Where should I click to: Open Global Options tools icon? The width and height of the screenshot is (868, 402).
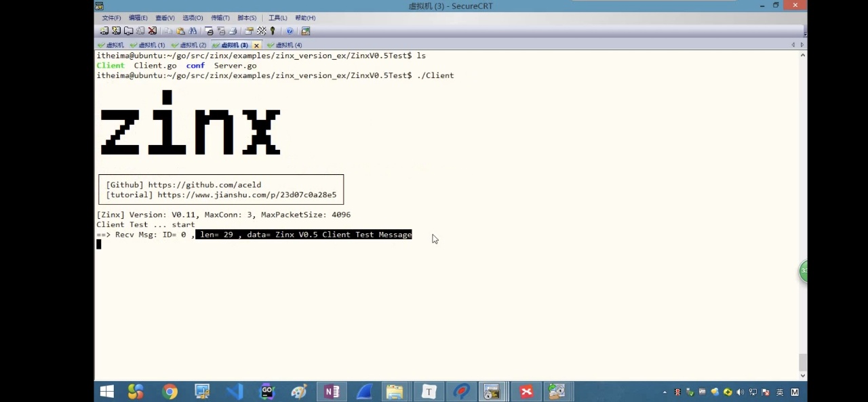click(261, 31)
